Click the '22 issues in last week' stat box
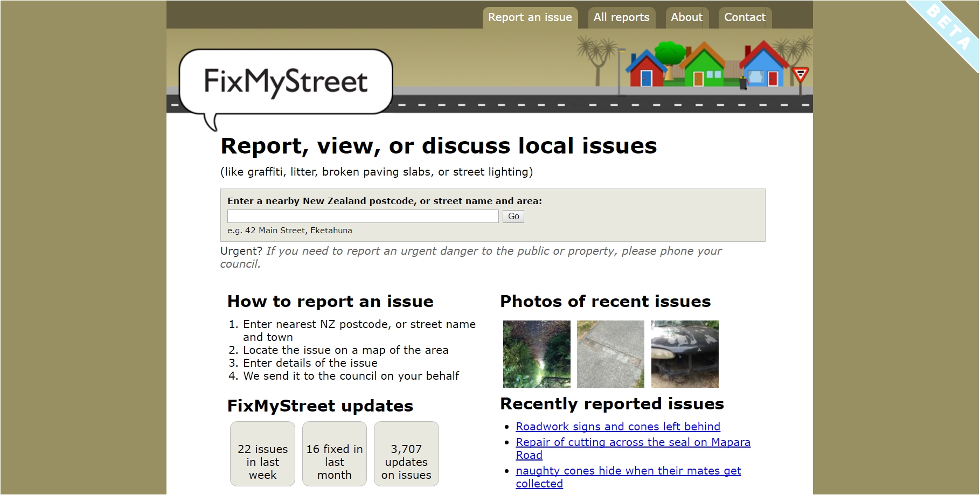 coord(262,454)
